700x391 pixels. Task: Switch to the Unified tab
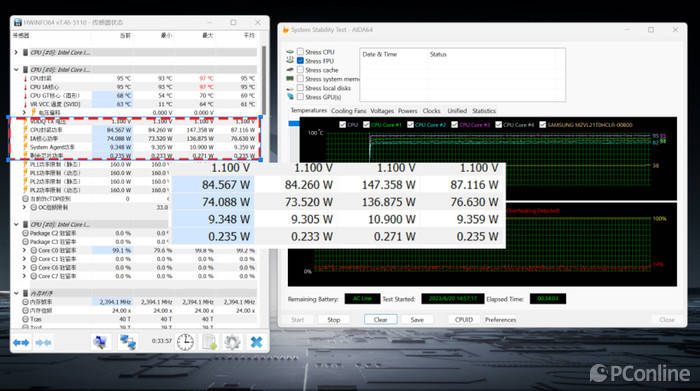457,111
